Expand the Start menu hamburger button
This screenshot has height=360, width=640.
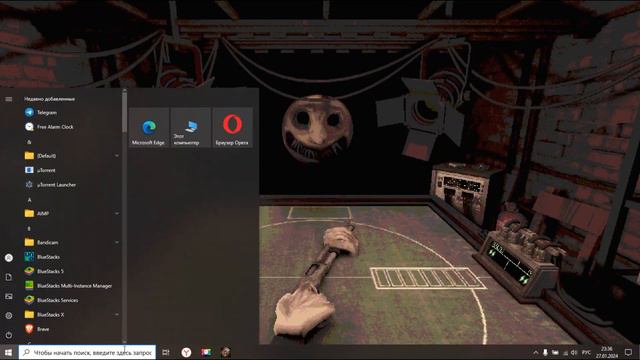point(9,99)
